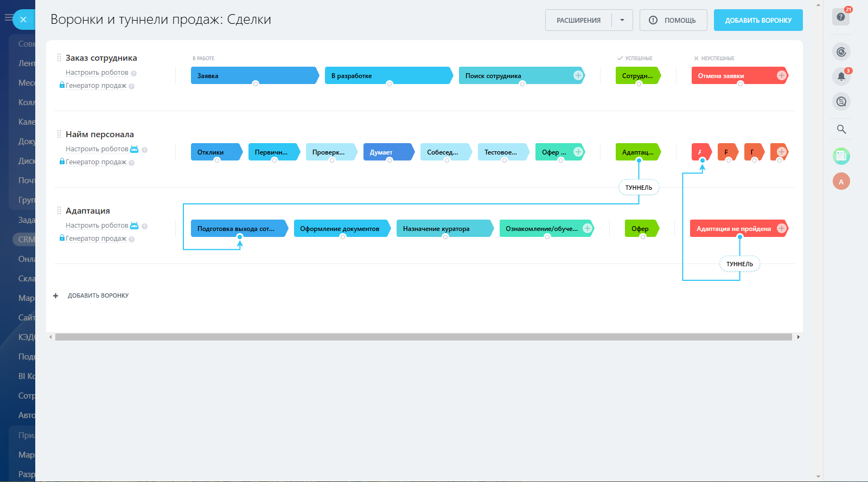Viewport: 868px width, 482px height.
Task: Click the plus on the Офер stage in Найм персонала
Action: click(x=578, y=152)
